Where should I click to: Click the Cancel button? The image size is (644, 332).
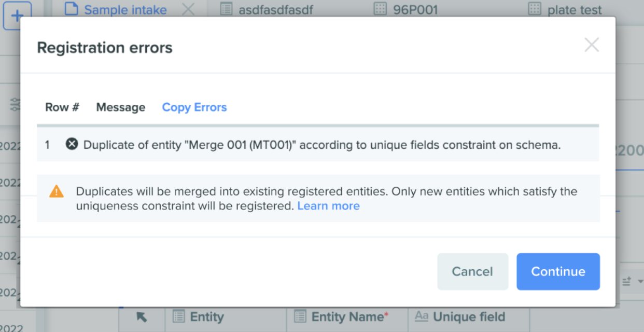(x=472, y=271)
